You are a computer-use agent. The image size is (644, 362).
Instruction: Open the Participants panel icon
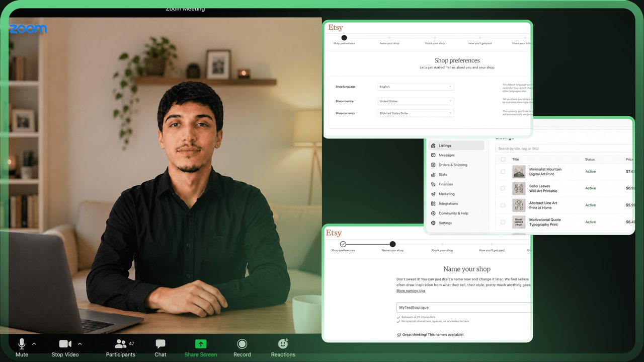coord(120,344)
